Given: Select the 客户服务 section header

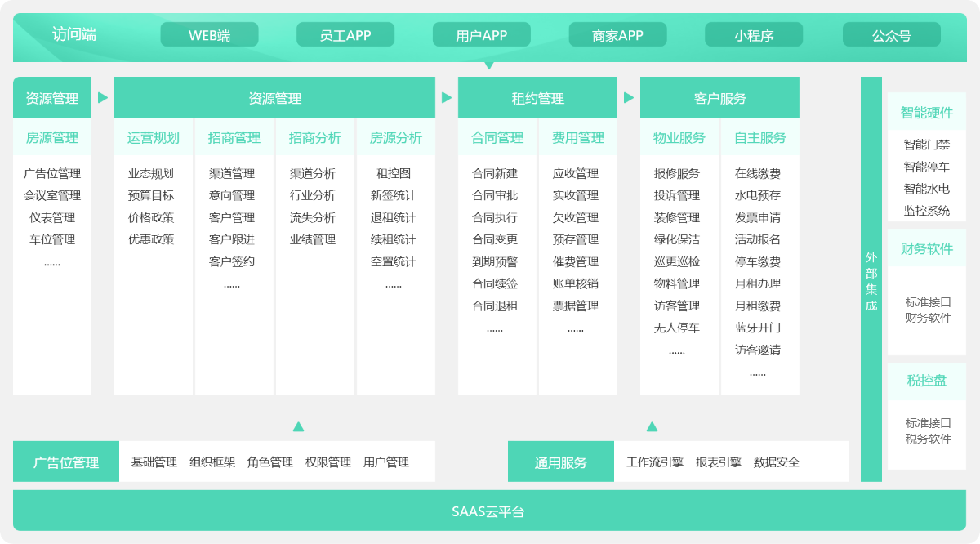Looking at the screenshot, I should click(719, 98).
